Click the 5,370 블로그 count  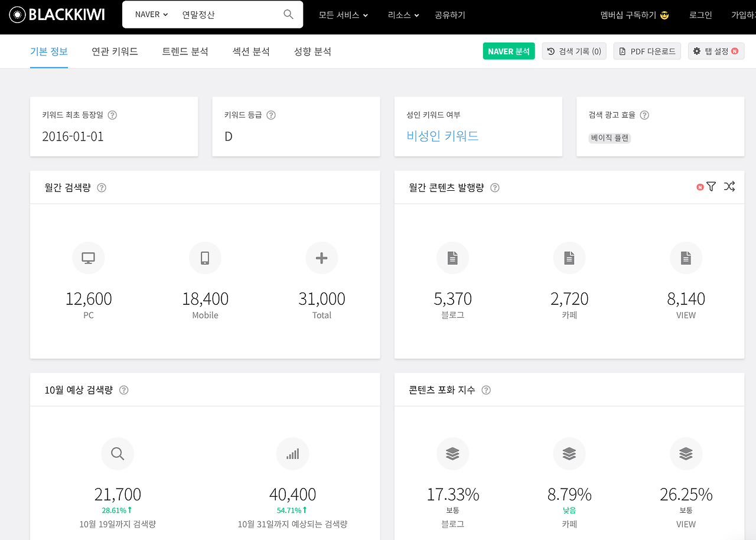(453, 299)
